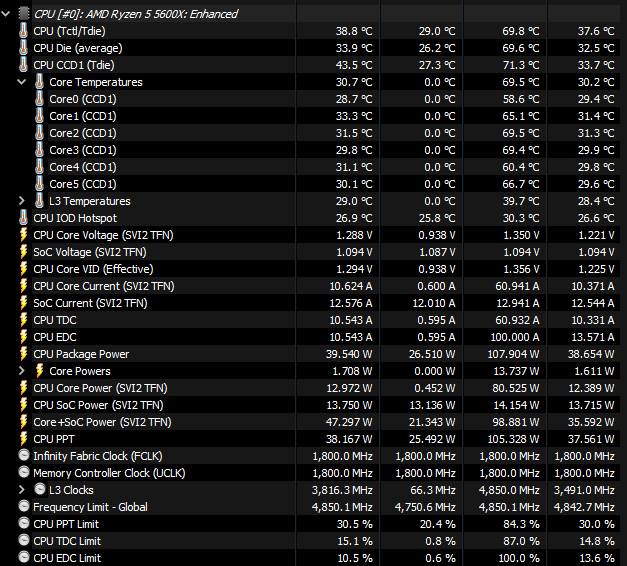
Task: Expand the L3 Clocks node
Action: coord(22,490)
